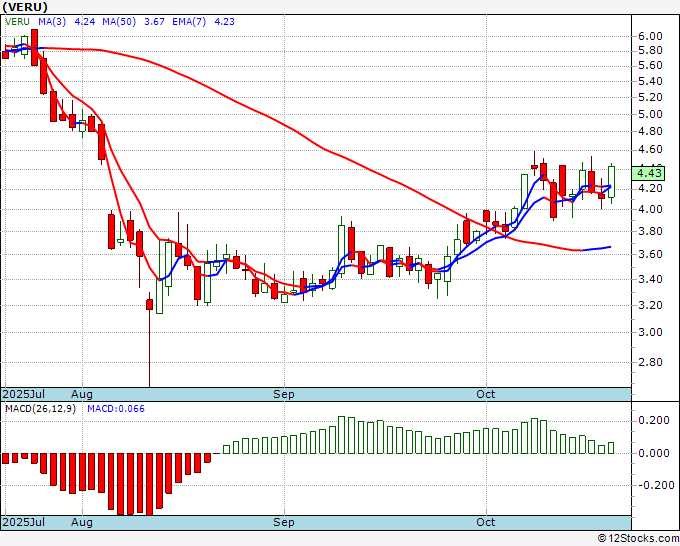Select the MA(3) legend label
This screenshot has height=546, width=680.
pos(52,21)
